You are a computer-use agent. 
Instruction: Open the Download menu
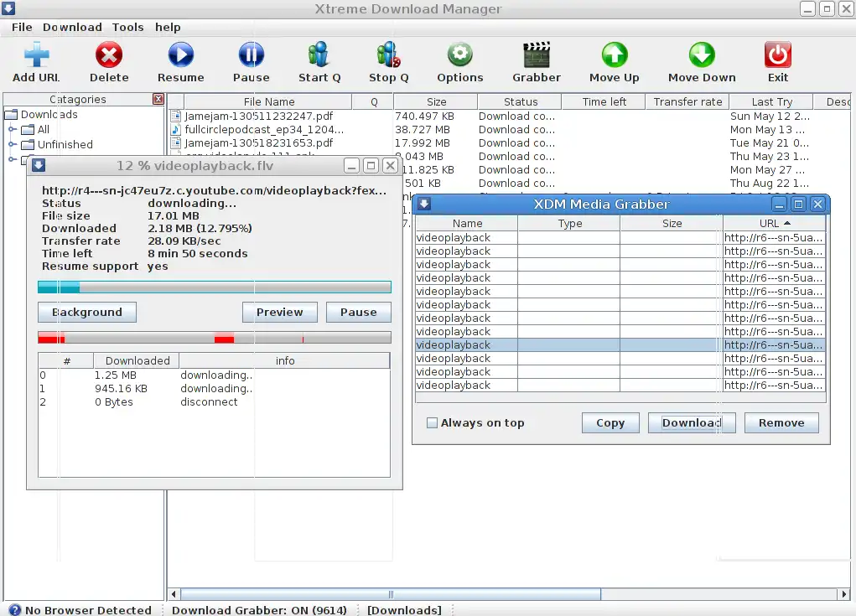coord(72,28)
